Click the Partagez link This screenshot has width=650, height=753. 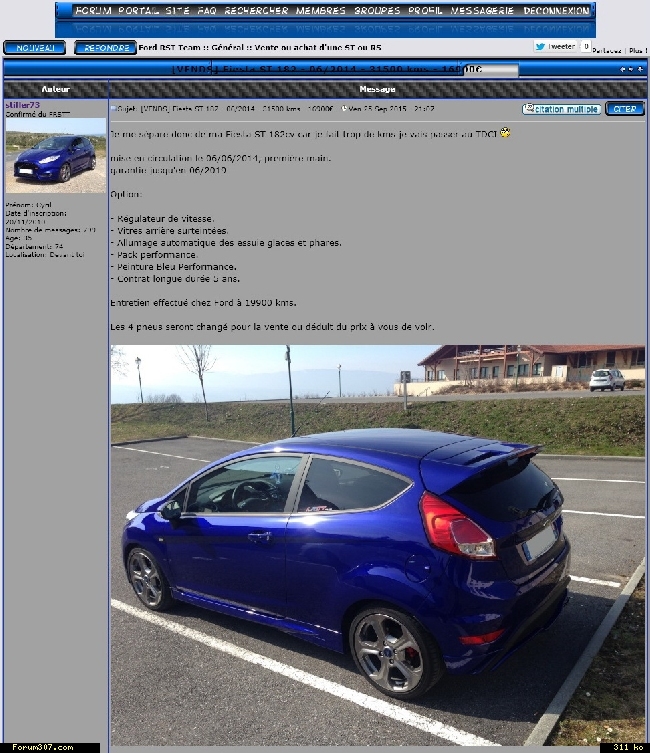pos(607,50)
